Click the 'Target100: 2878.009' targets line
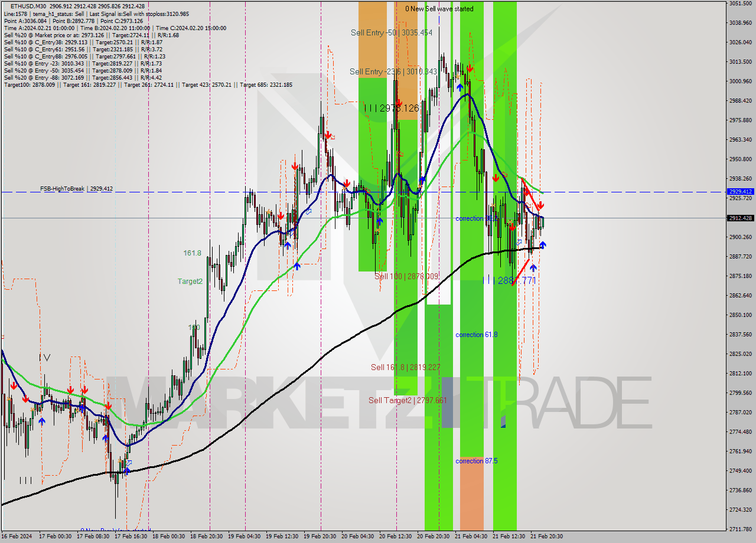756x543 pixels. [148, 84]
